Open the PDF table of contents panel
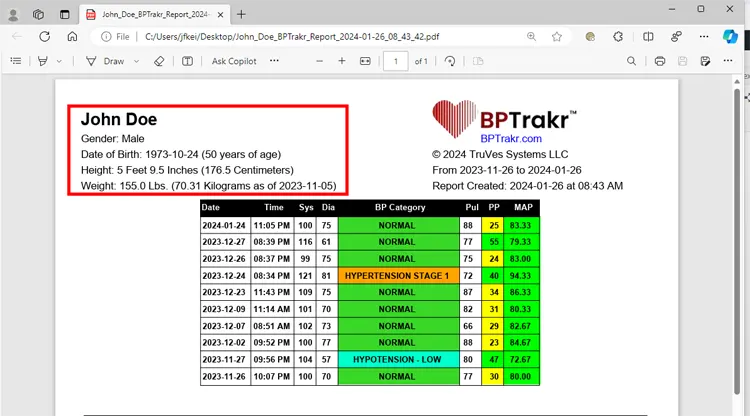The width and height of the screenshot is (750, 416). pos(15,61)
